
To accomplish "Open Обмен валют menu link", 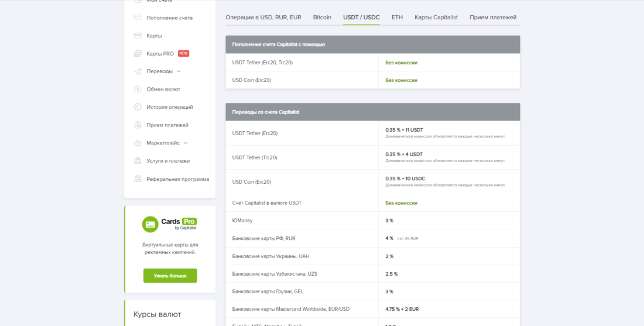I will click(163, 89).
